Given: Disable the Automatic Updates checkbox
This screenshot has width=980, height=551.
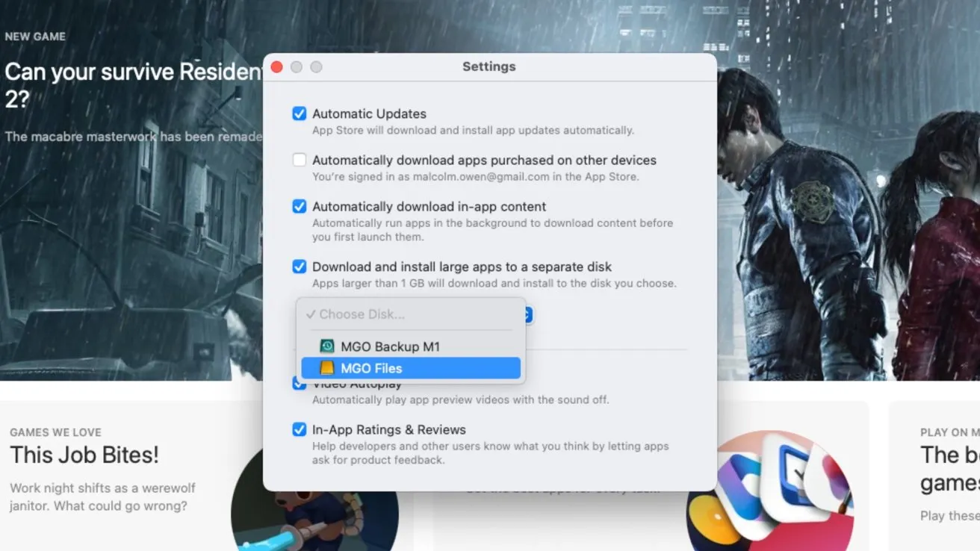Looking at the screenshot, I should pos(300,114).
